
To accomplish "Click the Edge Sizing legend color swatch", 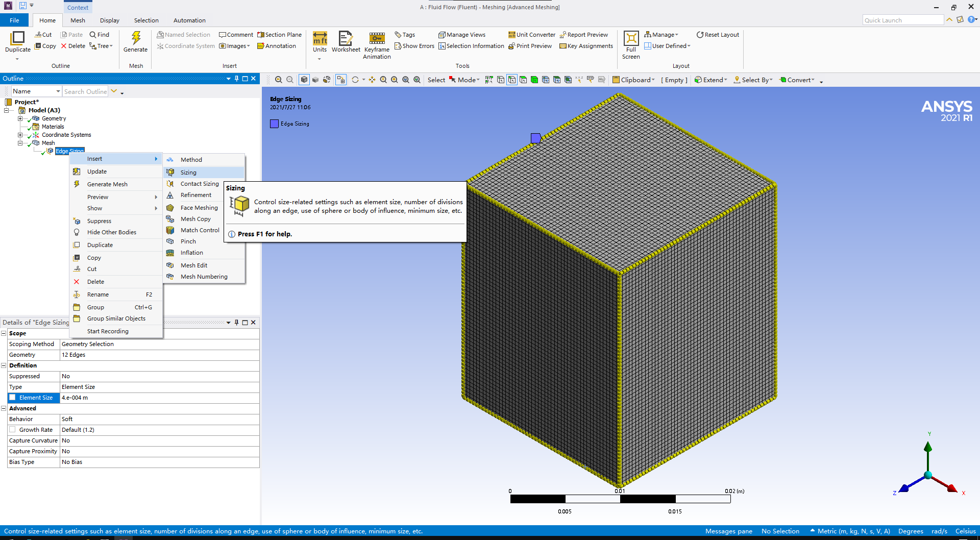I will (274, 124).
